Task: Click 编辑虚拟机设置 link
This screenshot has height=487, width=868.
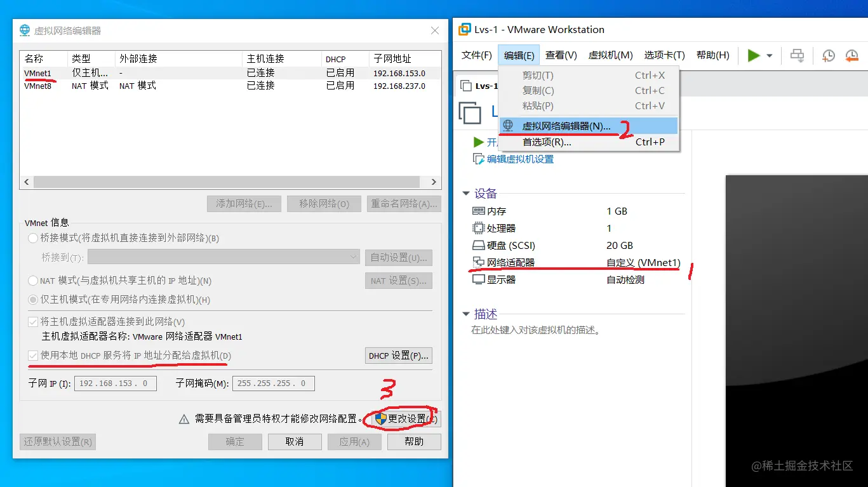Action: click(x=520, y=159)
